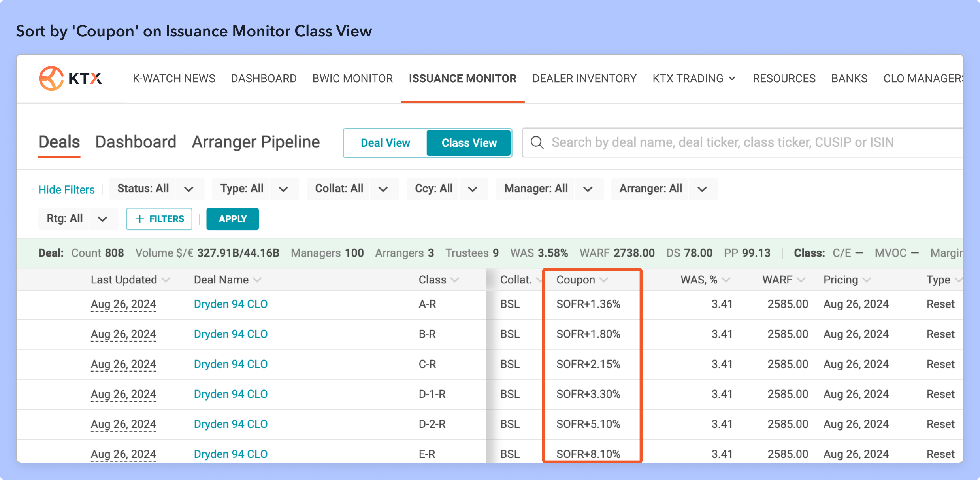This screenshot has width=980, height=480.
Task: Click the Deal Name sort arrow
Action: coord(257,280)
